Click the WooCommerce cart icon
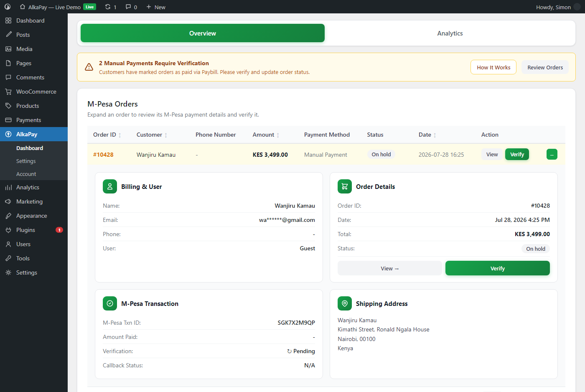This screenshot has width=585, height=392. coord(8,92)
